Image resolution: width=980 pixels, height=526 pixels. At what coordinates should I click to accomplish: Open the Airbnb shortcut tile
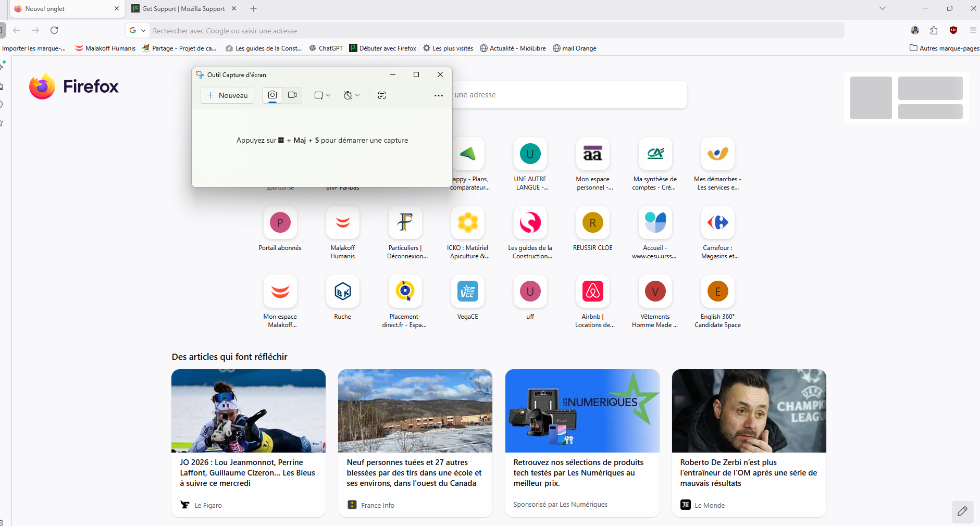(x=592, y=292)
